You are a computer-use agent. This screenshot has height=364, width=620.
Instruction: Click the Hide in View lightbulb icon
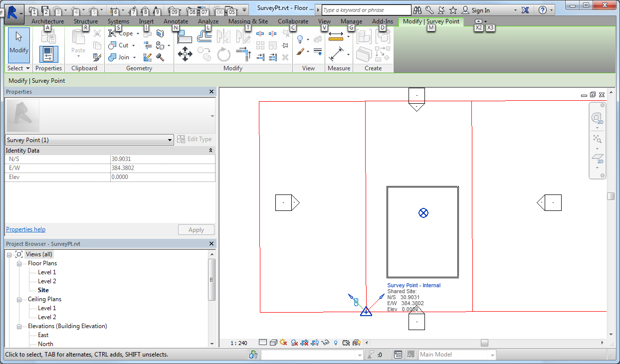pyautogui.click(x=300, y=39)
